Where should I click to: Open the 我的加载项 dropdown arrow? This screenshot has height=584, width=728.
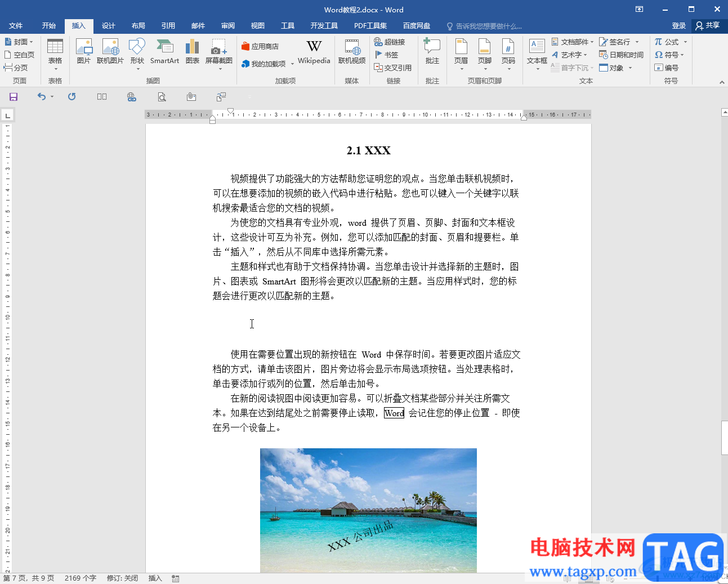(x=293, y=64)
